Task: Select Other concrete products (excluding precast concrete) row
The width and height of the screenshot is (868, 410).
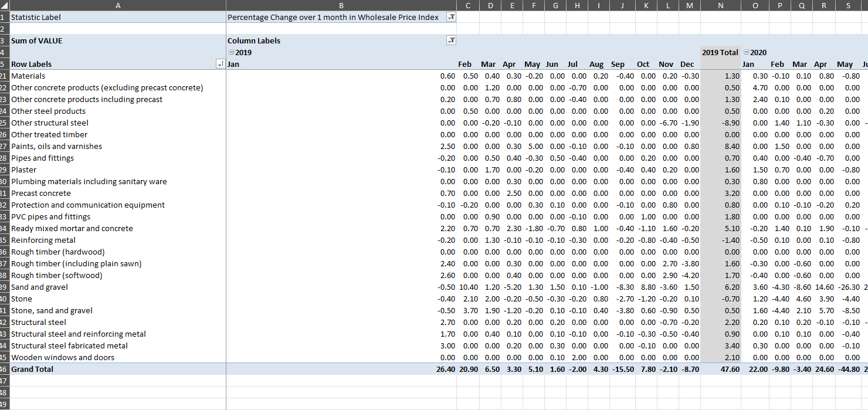Action: [x=107, y=87]
